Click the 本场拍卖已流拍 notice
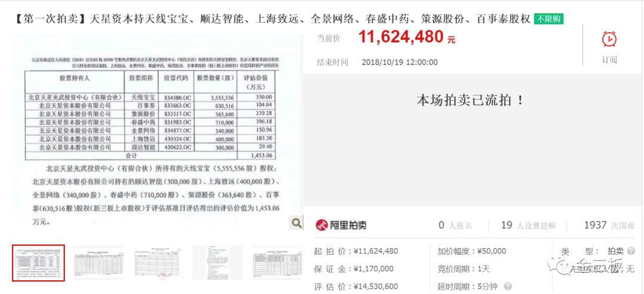The height and width of the screenshot is (294, 644). pyautogui.click(x=470, y=101)
